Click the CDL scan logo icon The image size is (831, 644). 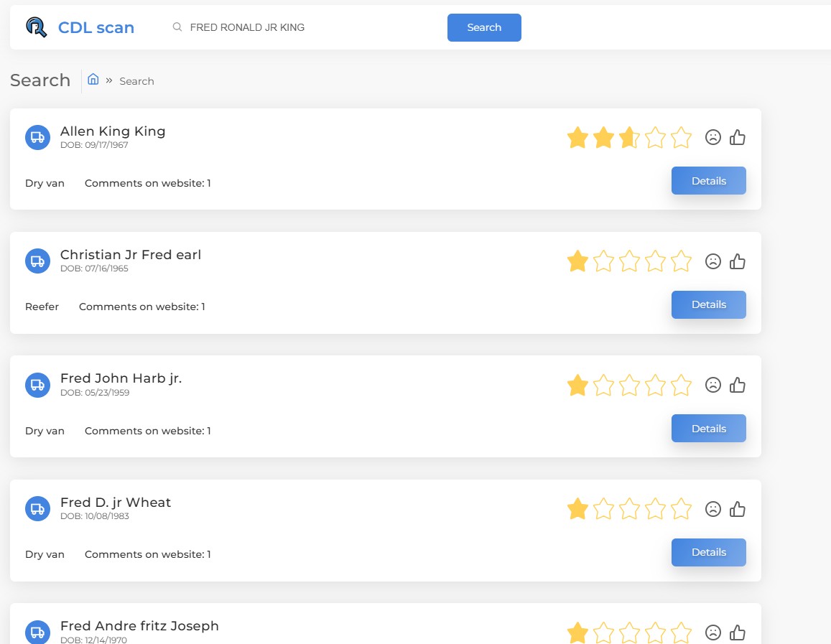[36, 27]
